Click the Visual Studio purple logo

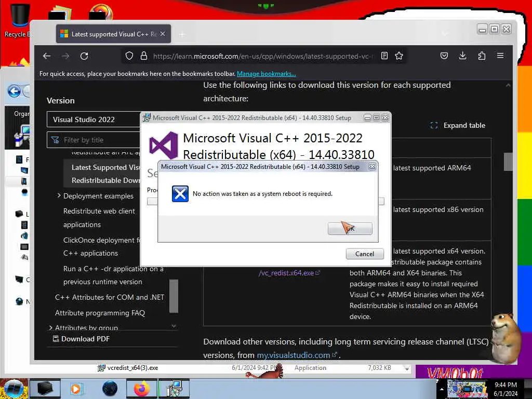(x=164, y=145)
